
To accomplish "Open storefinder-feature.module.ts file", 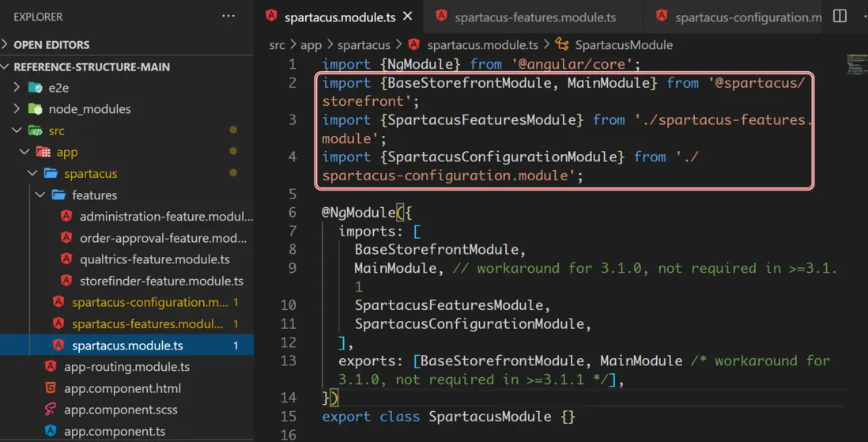I will pyautogui.click(x=161, y=281).
